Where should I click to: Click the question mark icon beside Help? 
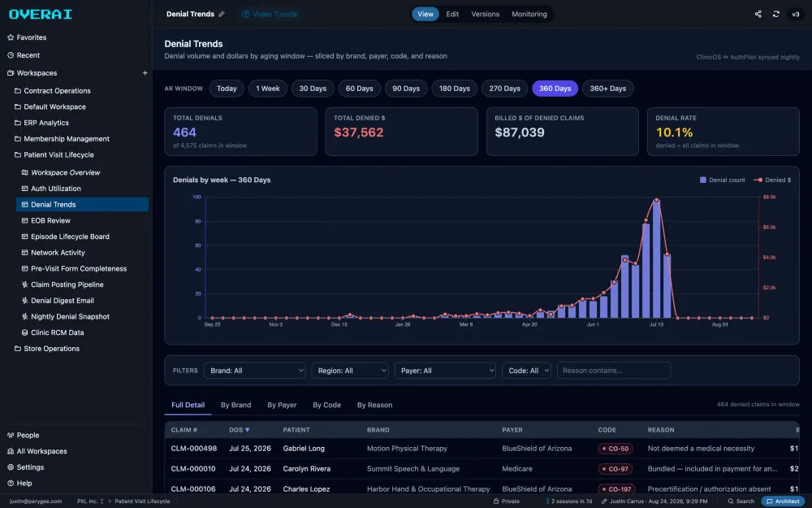[11, 483]
